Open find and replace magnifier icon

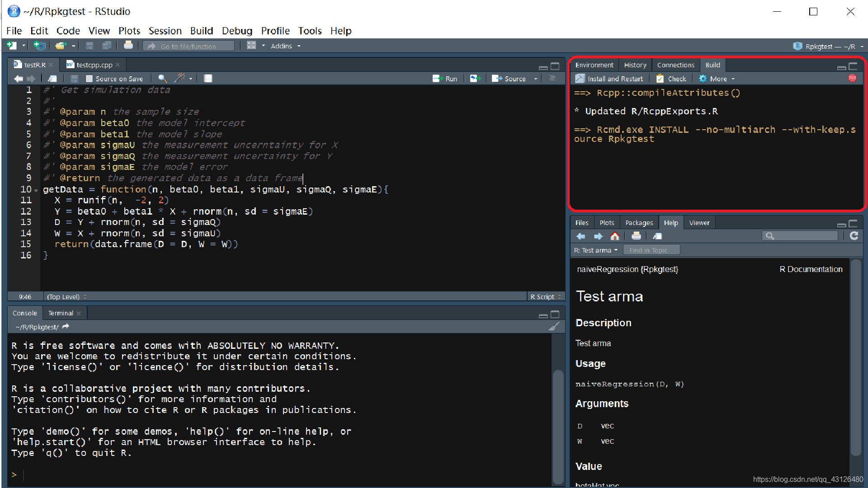162,79
